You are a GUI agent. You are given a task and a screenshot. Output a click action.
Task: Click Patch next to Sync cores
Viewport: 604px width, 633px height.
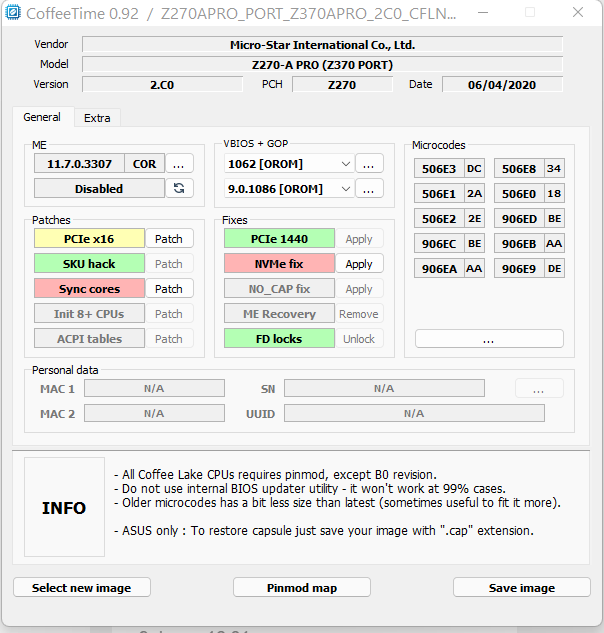coord(169,289)
